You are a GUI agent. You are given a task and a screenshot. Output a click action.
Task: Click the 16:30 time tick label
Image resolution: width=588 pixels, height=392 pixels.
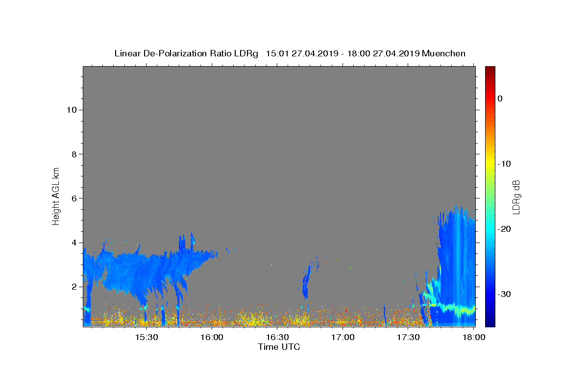click(x=277, y=338)
